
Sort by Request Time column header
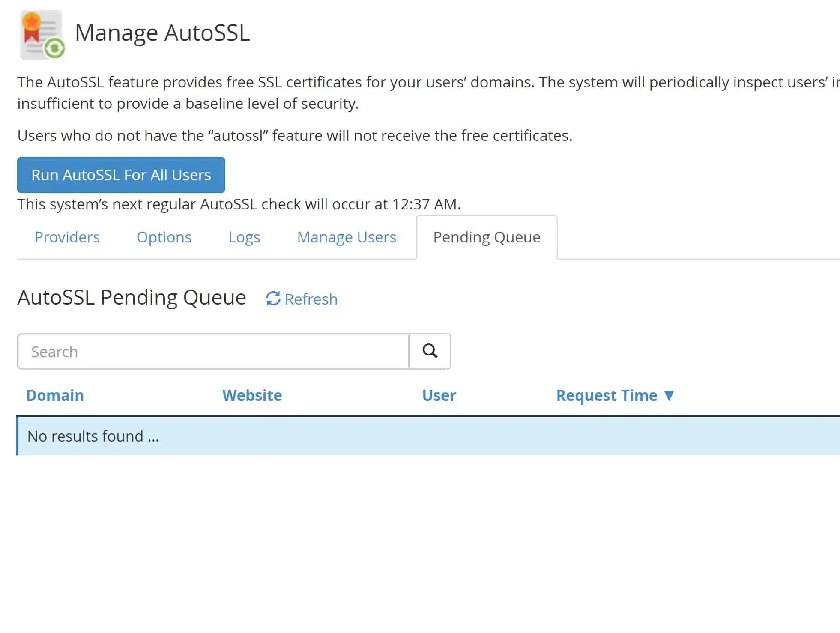(606, 395)
